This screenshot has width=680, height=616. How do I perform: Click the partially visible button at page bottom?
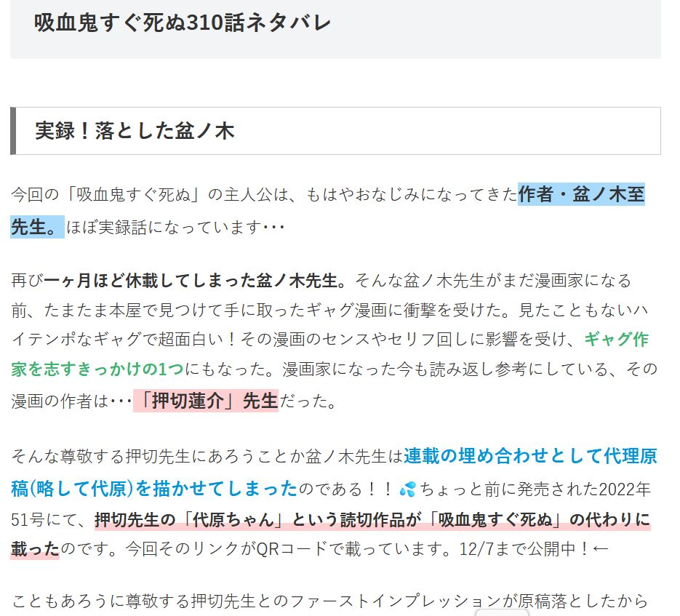point(502,612)
